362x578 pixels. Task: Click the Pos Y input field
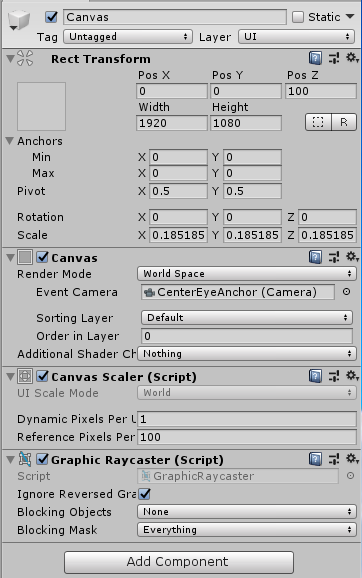[x=246, y=91]
